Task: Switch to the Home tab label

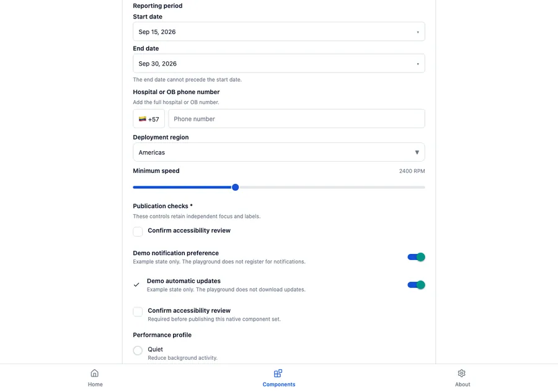Action: (95, 384)
